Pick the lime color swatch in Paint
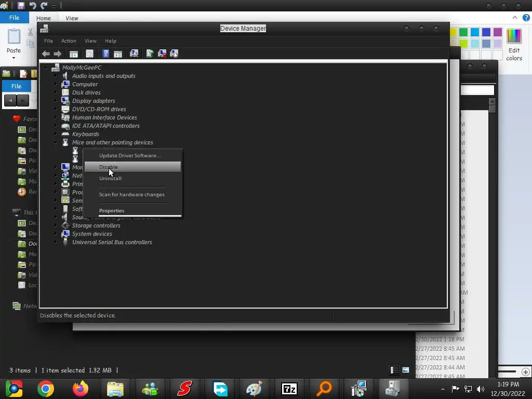 pyautogui.click(x=463, y=44)
